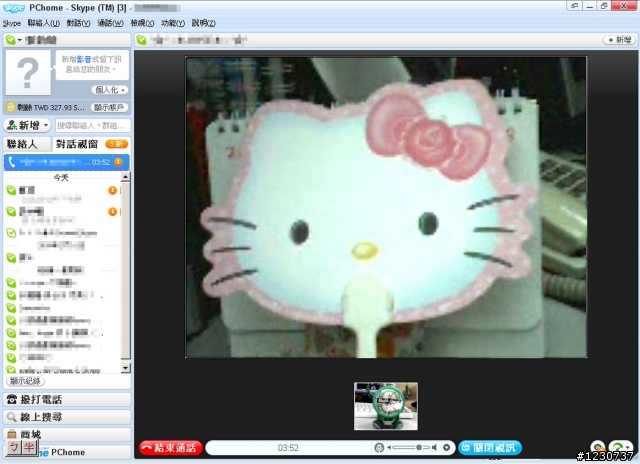Click the 顯示紀錄 button
The height and width of the screenshot is (464, 640).
point(25,381)
